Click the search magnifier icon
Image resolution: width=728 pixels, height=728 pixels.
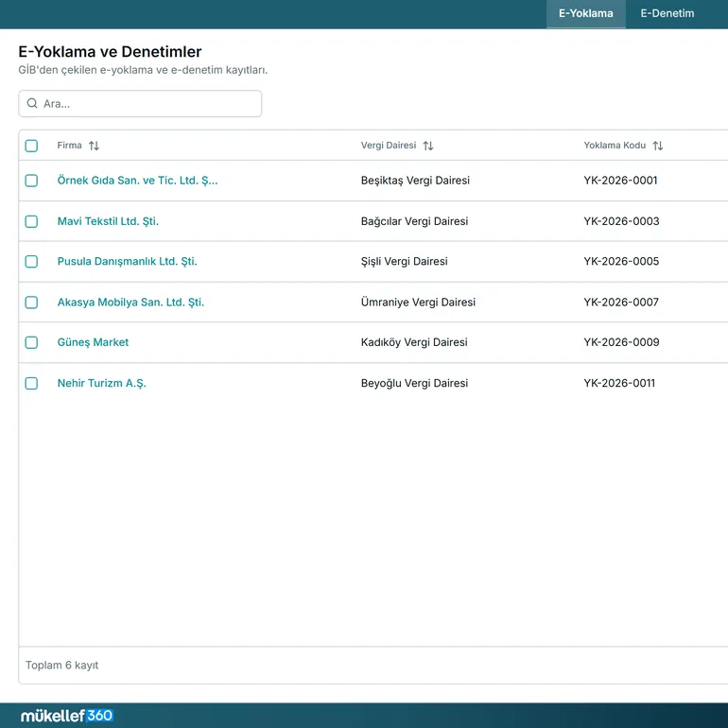coord(32,103)
